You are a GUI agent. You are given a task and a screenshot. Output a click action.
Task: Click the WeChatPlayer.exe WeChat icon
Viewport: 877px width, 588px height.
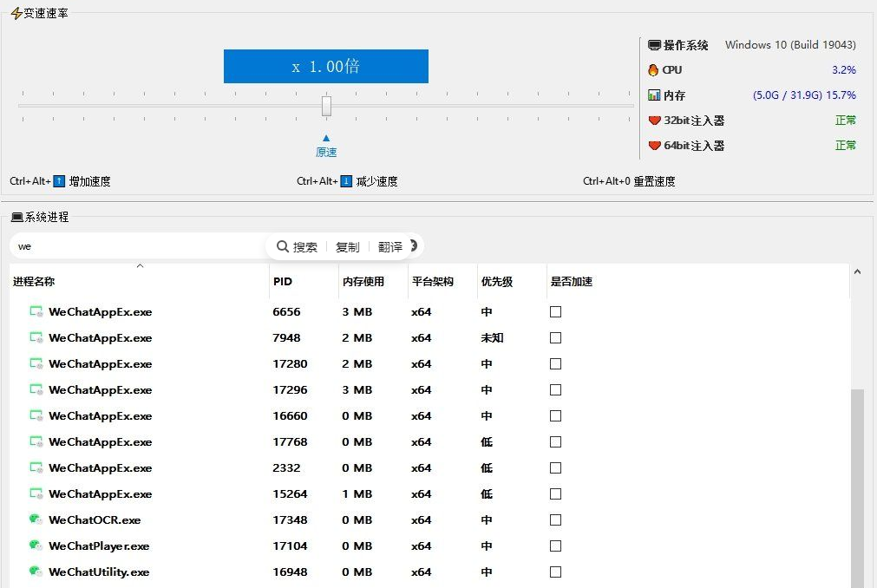pos(36,545)
